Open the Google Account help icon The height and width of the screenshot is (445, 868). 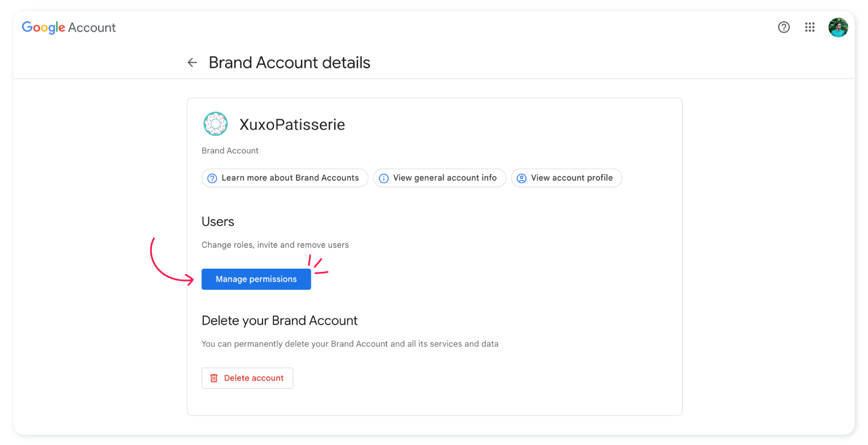click(784, 27)
